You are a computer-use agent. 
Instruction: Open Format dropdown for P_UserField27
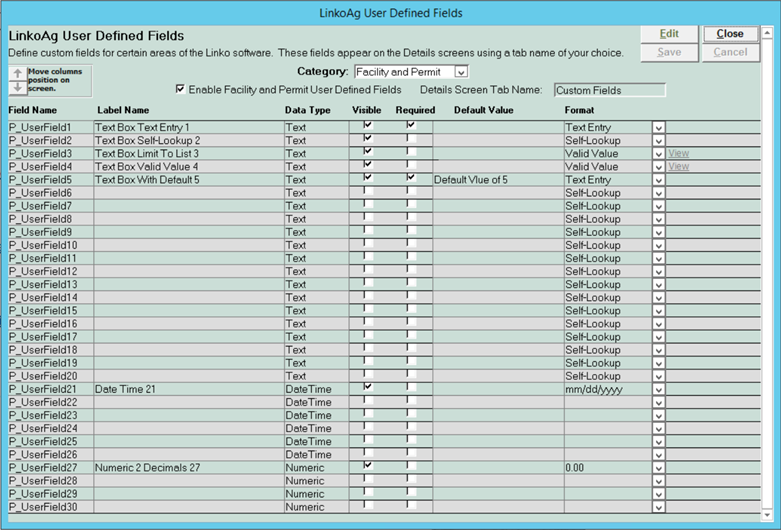click(x=658, y=468)
